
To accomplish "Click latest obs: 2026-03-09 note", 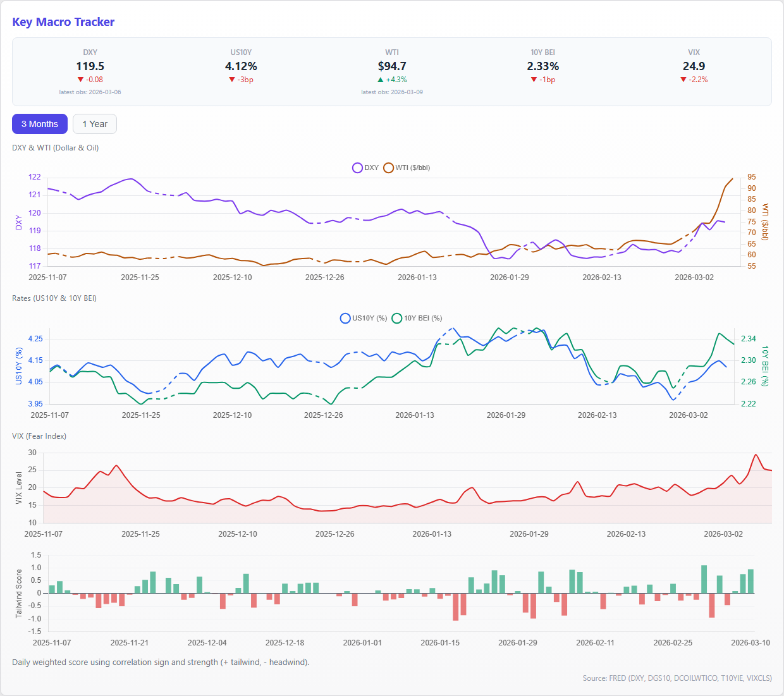I will tap(392, 92).
